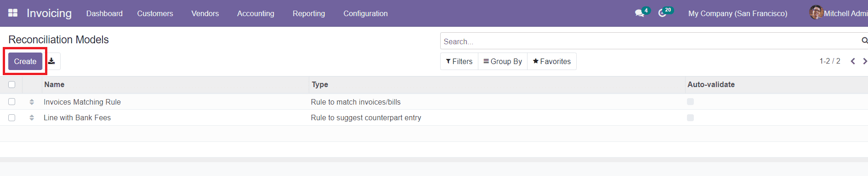
Task: Click the Create button
Action: [25, 61]
